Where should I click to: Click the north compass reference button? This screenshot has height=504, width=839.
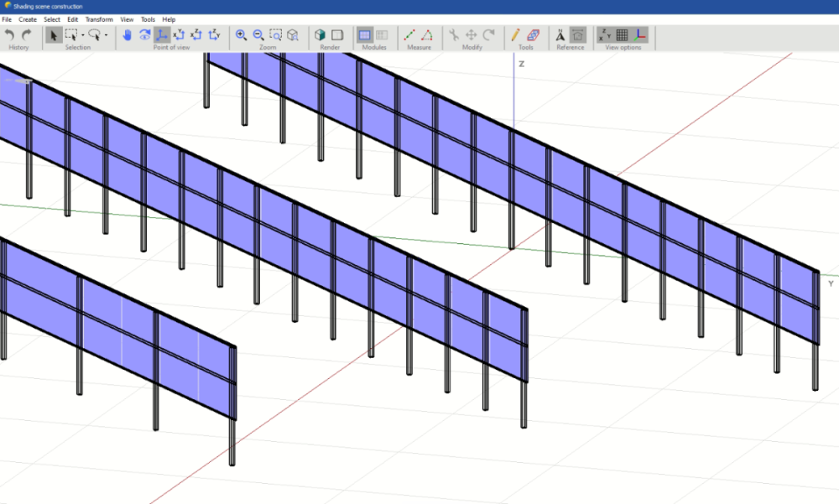click(560, 35)
